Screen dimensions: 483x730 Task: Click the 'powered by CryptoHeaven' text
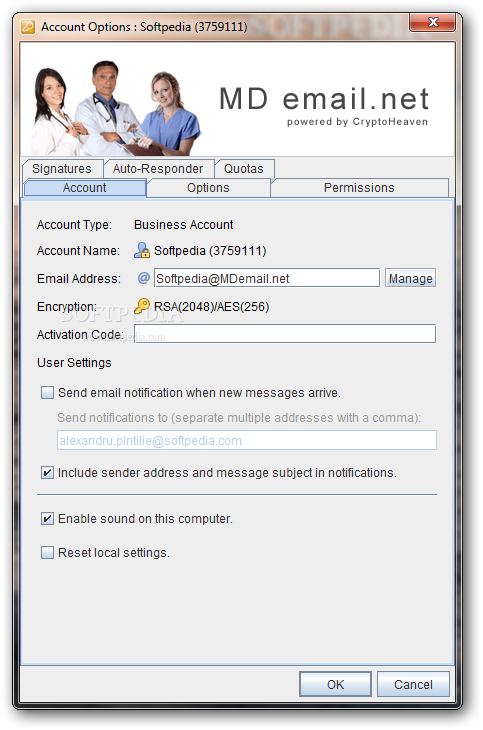coord(357,122)
